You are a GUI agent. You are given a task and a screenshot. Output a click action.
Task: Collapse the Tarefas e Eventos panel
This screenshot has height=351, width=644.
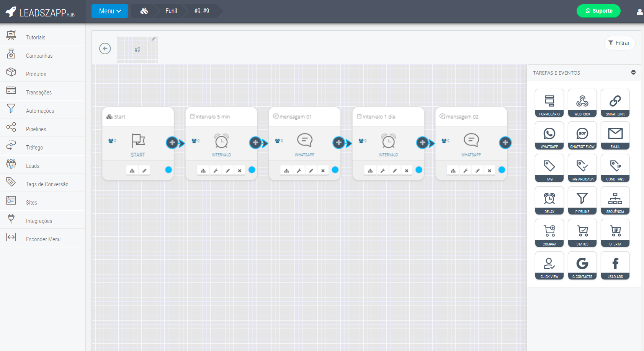pyautogui.click(x=633, y=72)
